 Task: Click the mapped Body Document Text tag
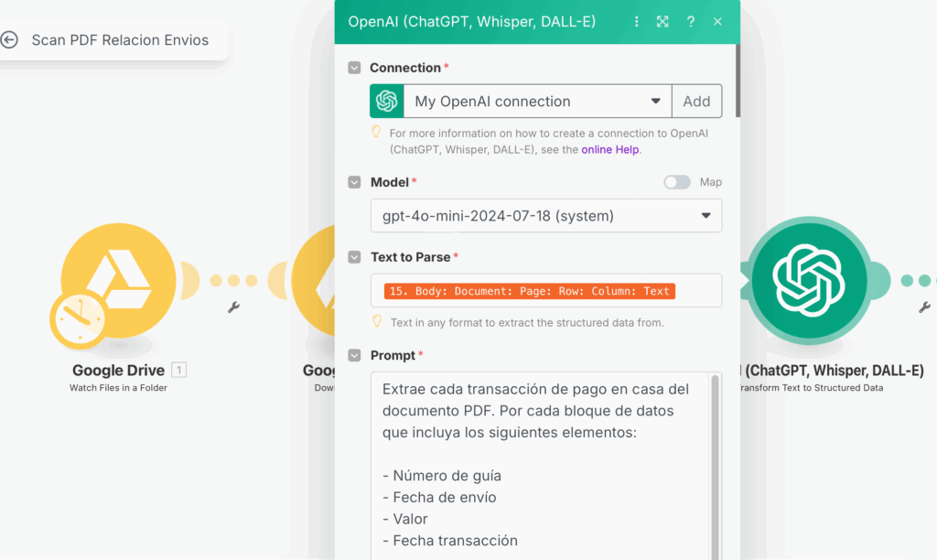pos(530,291)
